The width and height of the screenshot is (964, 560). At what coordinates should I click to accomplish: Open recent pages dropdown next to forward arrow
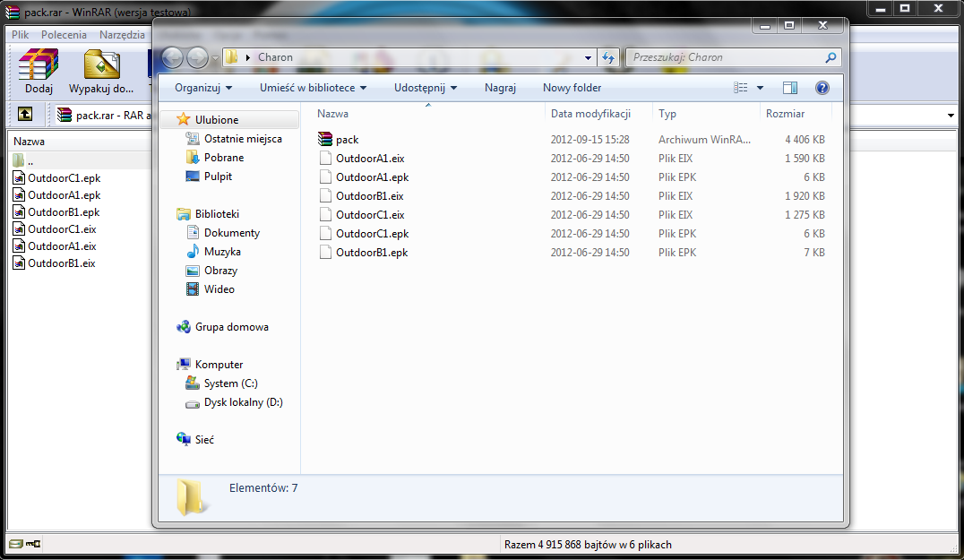(215, 58)
